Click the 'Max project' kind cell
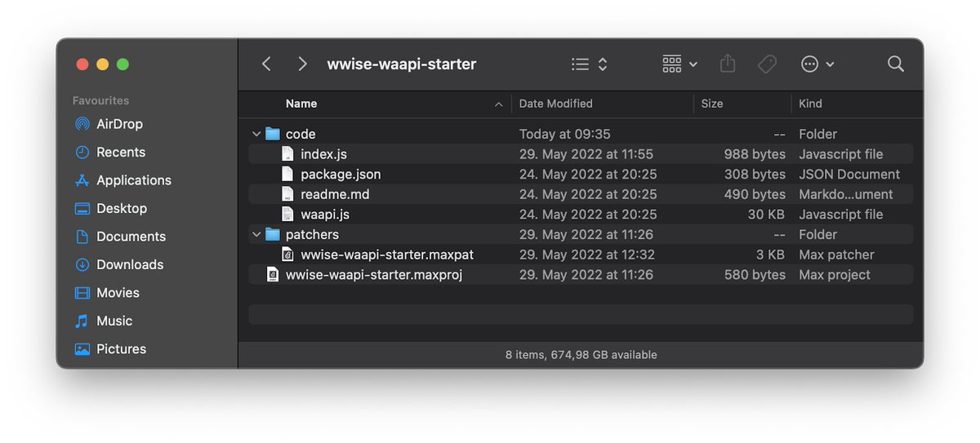The image size is (980, 443). 835,275
